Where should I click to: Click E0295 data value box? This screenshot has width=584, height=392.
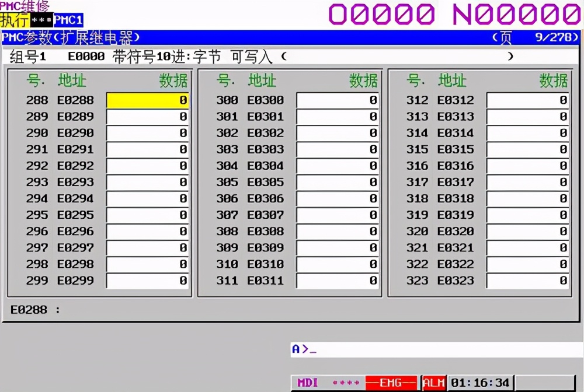tap(148, 215)
